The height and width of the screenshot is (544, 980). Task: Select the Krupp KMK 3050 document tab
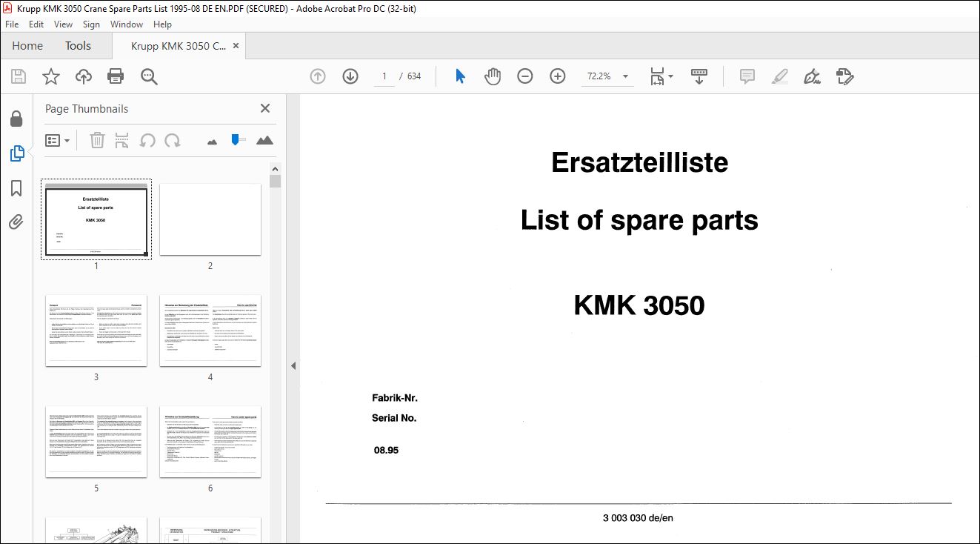point(179,46)
